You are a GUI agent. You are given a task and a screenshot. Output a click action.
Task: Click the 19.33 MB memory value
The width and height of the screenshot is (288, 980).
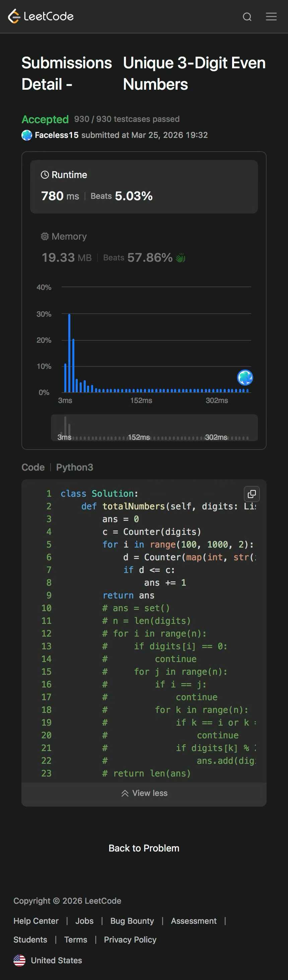tap(67, 258)
